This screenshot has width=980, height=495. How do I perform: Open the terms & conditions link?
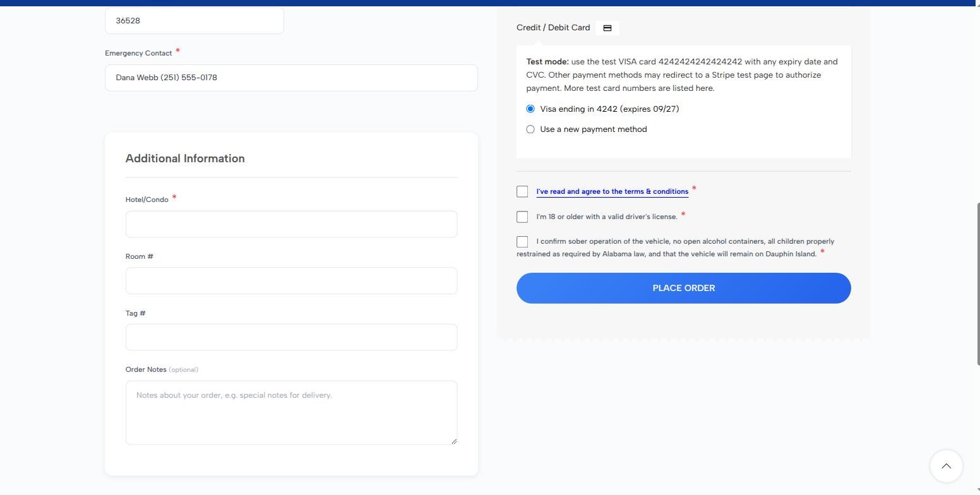pyautogui.click(x=612, y=191)
